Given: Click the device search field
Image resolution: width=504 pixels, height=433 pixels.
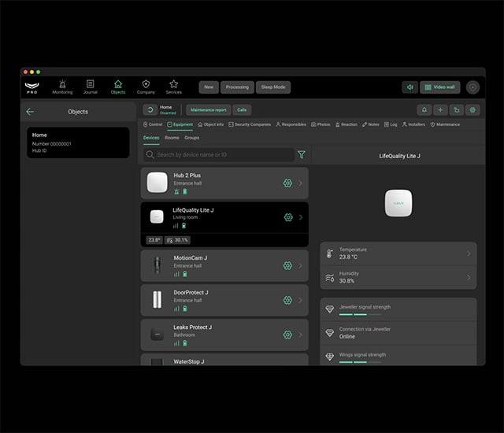Looking at the screenshot, I should click(x=219, y=154).
